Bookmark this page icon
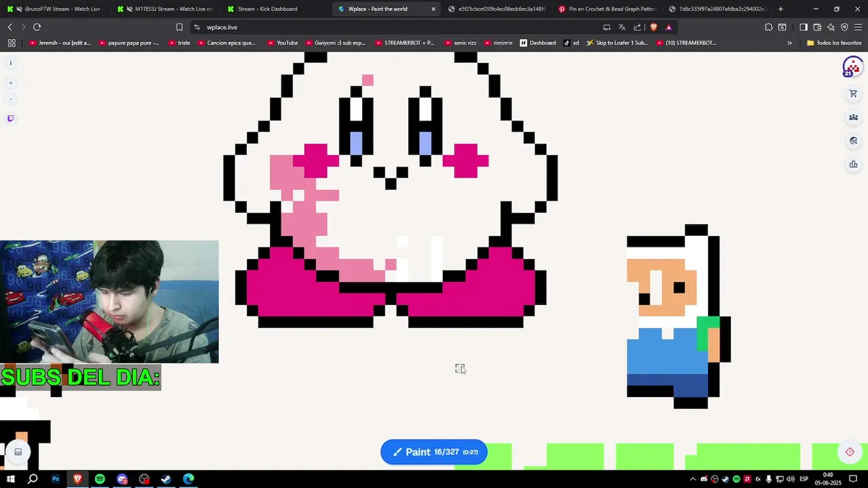This screenshot has width=868, height=488. point(179,27)
